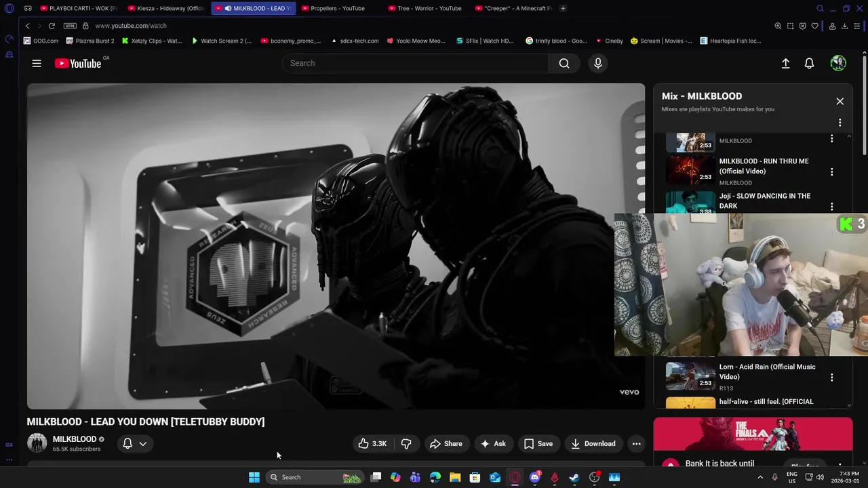The image size is (868, 488).
Task: Click the video player
Action: pos(336,246)
